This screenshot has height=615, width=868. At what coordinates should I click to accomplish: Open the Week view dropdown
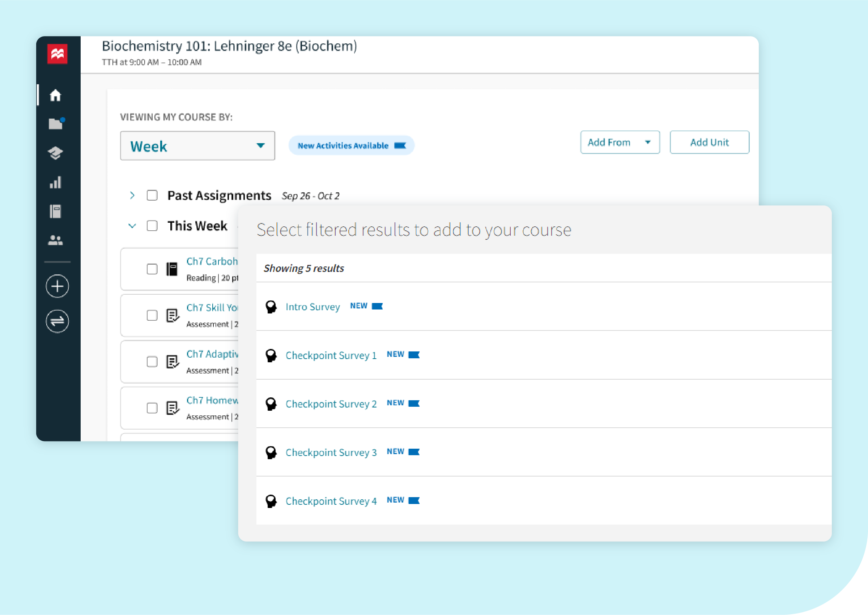(197, 146)
